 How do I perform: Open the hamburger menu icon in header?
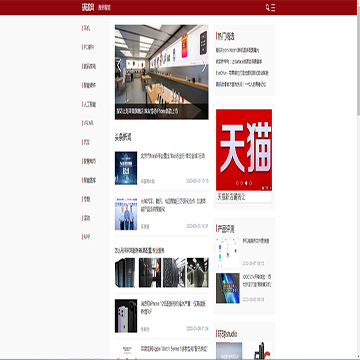tap(273, 8)
